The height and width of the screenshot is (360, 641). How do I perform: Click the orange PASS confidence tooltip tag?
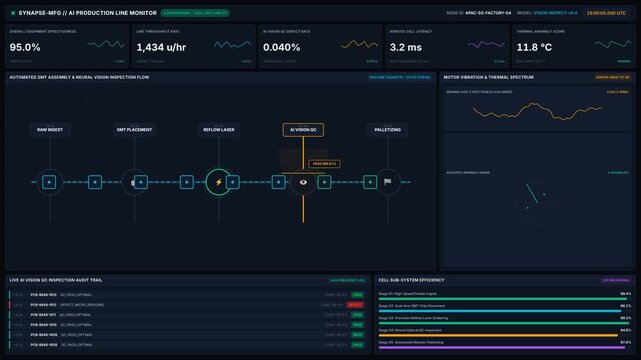pos(324,164)
